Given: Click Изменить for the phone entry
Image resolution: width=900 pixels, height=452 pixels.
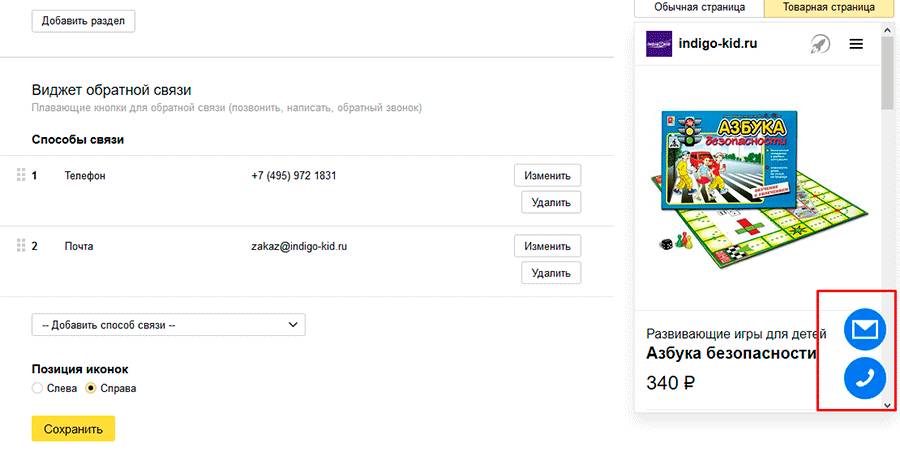Looking at the screenshot, I should pyautogui.click(x=547, y=176).
